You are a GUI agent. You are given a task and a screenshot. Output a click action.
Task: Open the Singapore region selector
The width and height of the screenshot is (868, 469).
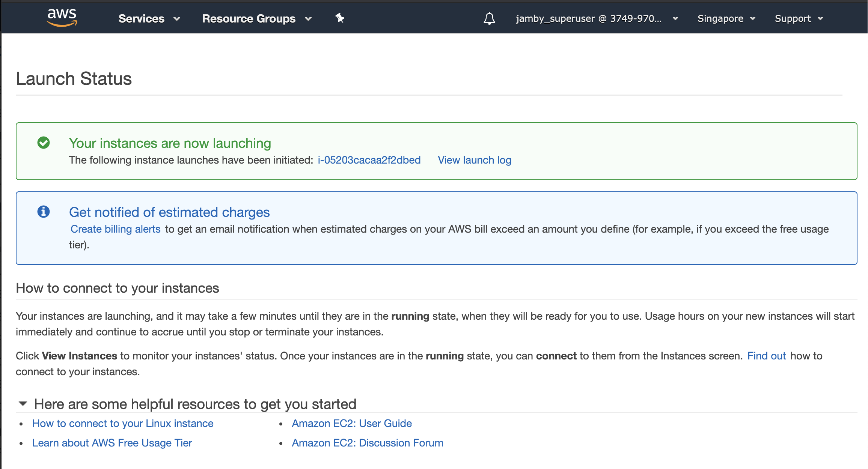point(726,18)
